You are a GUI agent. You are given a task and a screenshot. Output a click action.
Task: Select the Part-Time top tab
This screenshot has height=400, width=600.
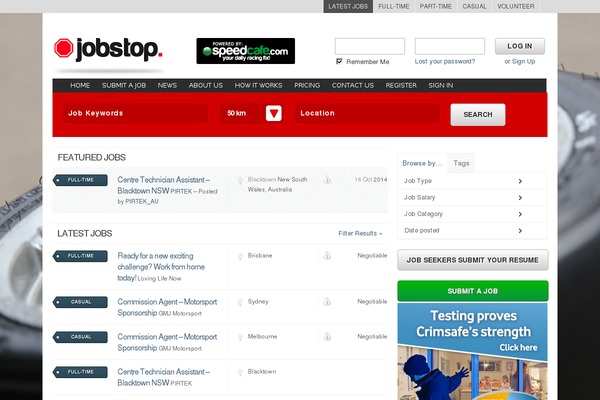point(435,6)
